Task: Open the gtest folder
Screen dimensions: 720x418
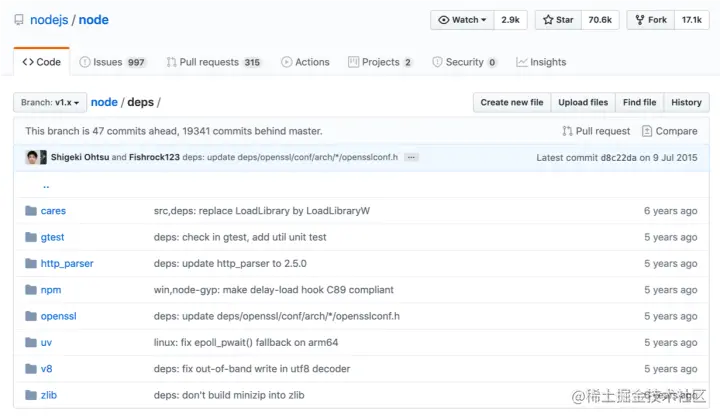Action: coord(52,237)
